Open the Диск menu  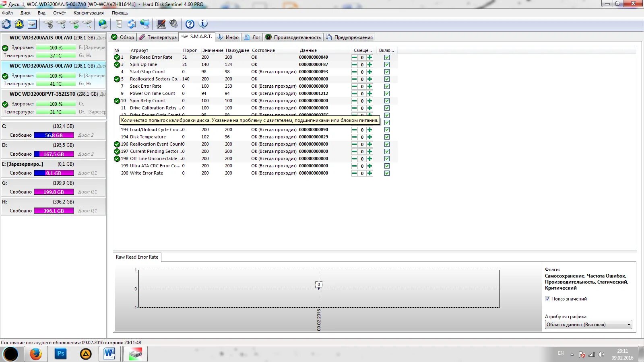pyautogui.click(x=25, y=13)
